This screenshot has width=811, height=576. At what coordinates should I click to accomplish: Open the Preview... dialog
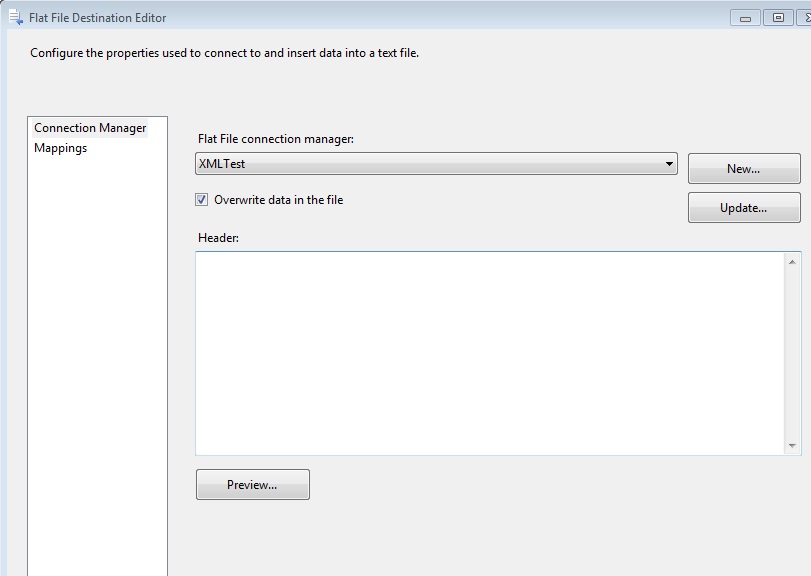tap(252, 485)
